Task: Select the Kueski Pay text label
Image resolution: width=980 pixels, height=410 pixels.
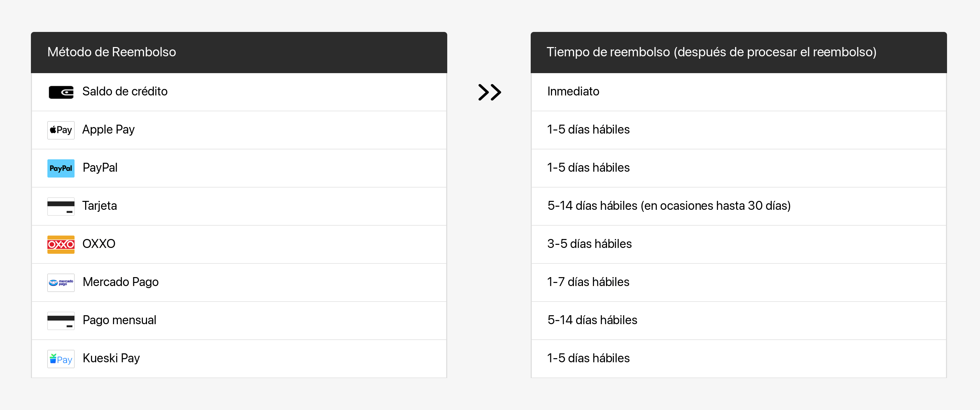Action: (x=111, y=358)
